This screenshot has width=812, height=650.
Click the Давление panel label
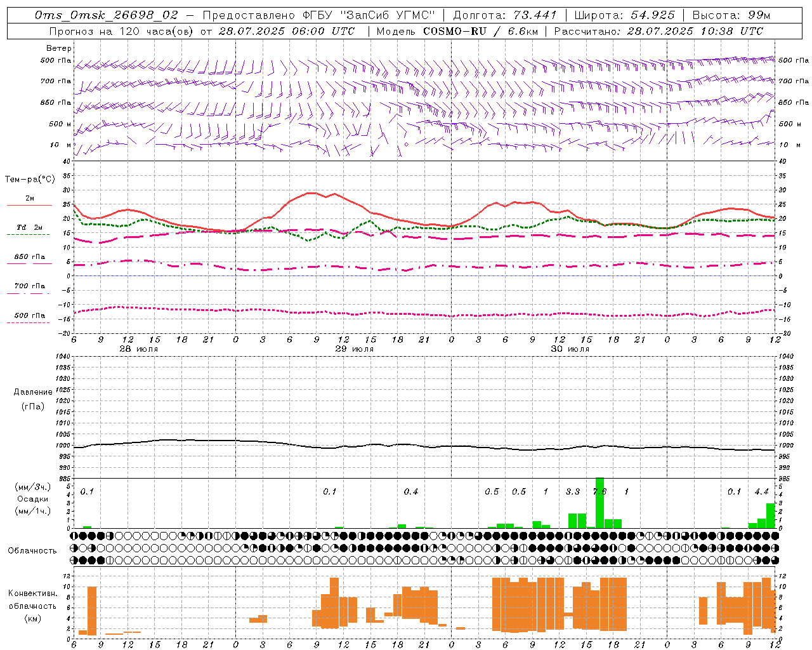tap(32, 392)
